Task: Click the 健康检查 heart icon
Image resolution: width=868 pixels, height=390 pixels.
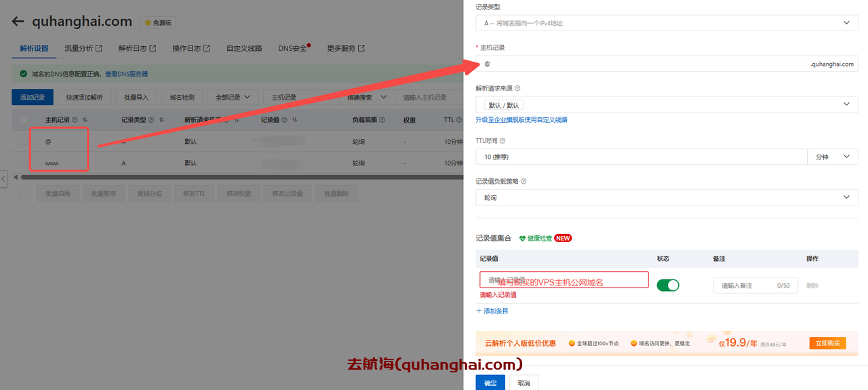Action: coord(523,239)
